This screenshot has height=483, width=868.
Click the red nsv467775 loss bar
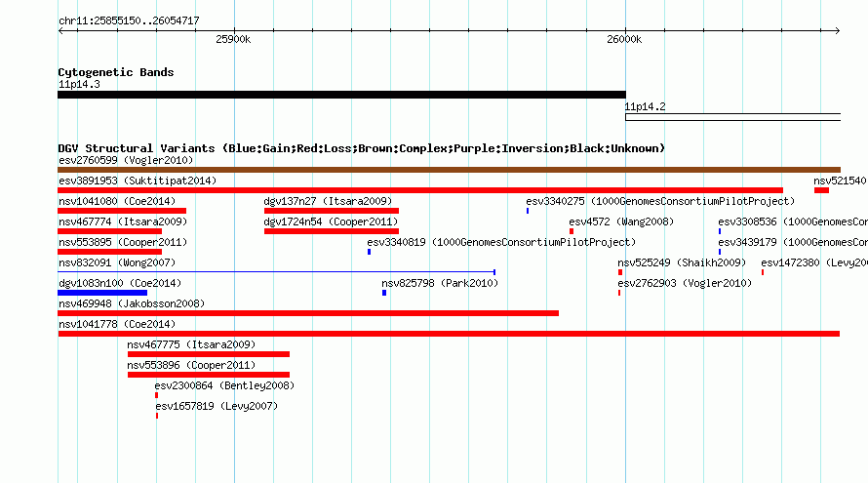coord(208,354)
